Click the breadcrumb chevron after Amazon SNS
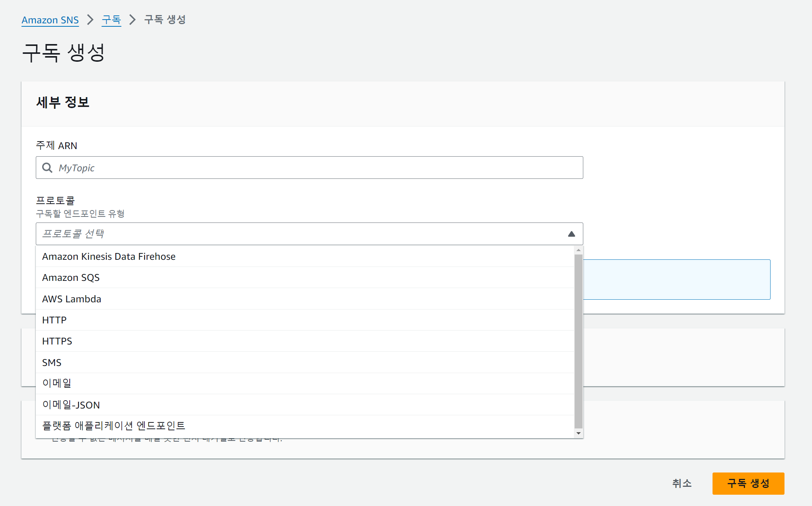This screenshot has width=812, height=506. click(x=90, y=20)
